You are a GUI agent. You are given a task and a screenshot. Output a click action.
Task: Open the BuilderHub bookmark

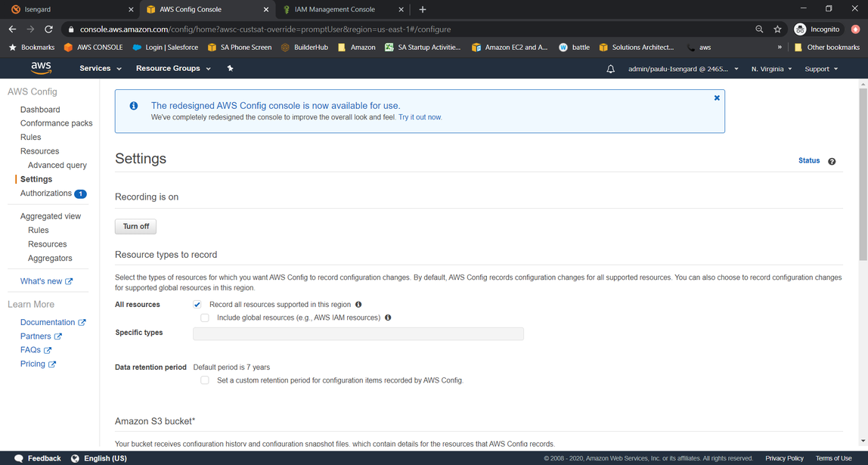[x=304, y=47]
